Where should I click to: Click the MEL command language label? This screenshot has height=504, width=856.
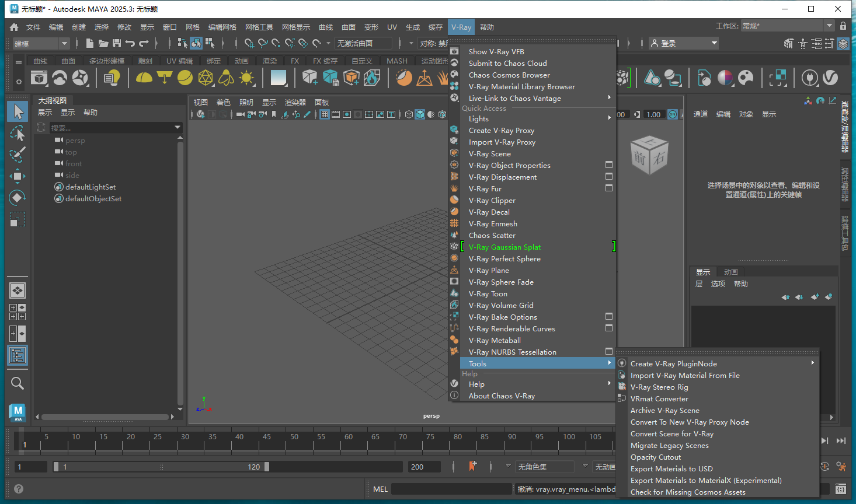380,489
